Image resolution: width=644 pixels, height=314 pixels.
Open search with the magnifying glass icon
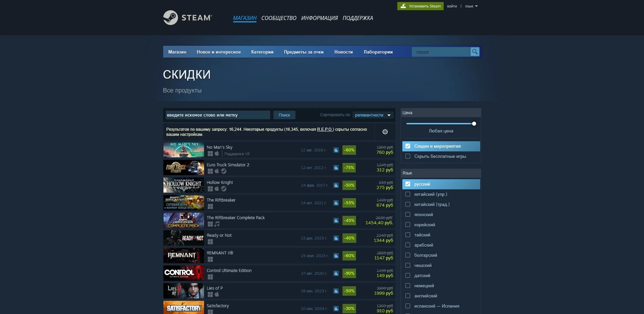pos(475,51)
